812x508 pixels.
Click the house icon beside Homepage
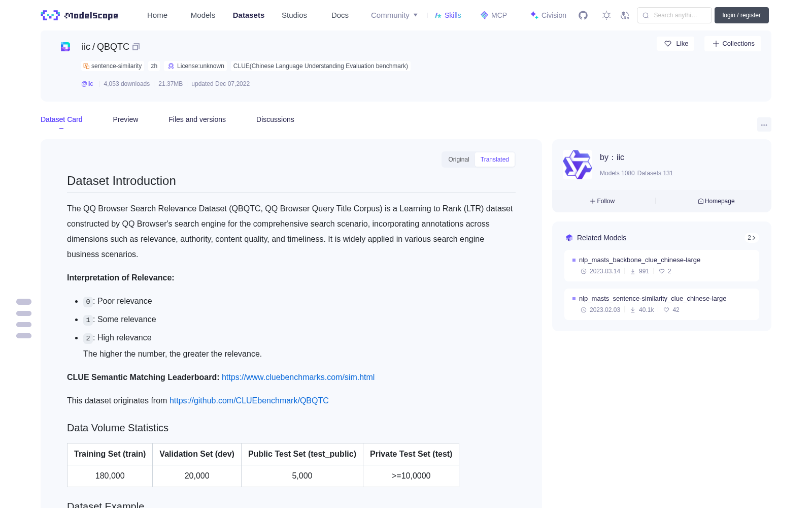(701, 201)
